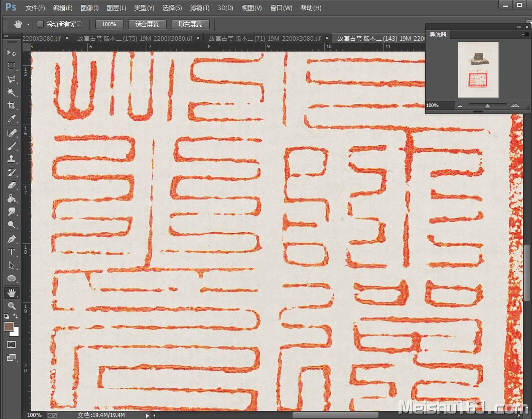Select the Eraser tool
This screenshot has width=532, height=419.
click(12, 185)
